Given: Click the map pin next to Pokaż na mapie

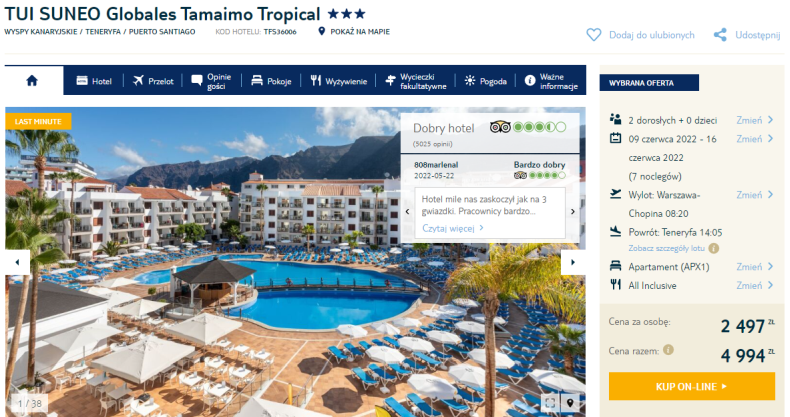Looking at the screenshot, I should 321,31.
